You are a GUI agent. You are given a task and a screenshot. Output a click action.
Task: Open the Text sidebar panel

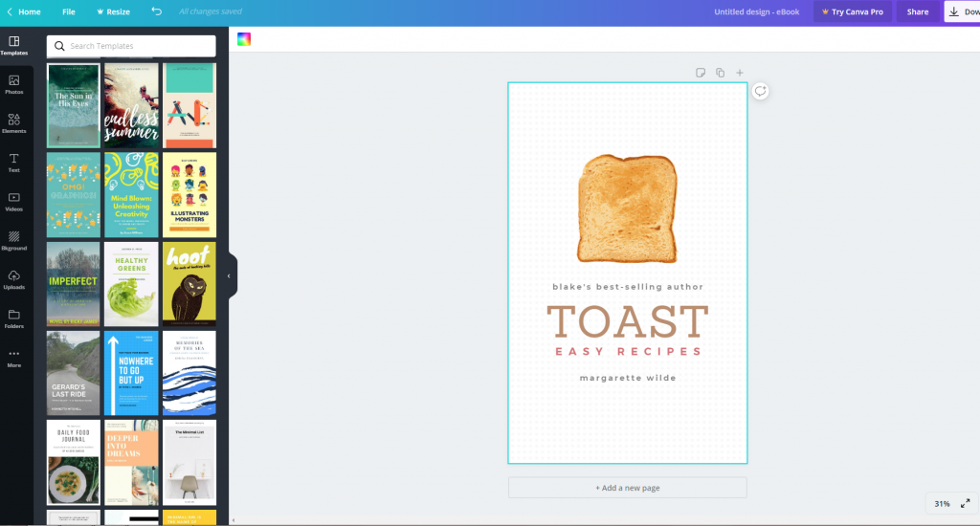[13, 163]
